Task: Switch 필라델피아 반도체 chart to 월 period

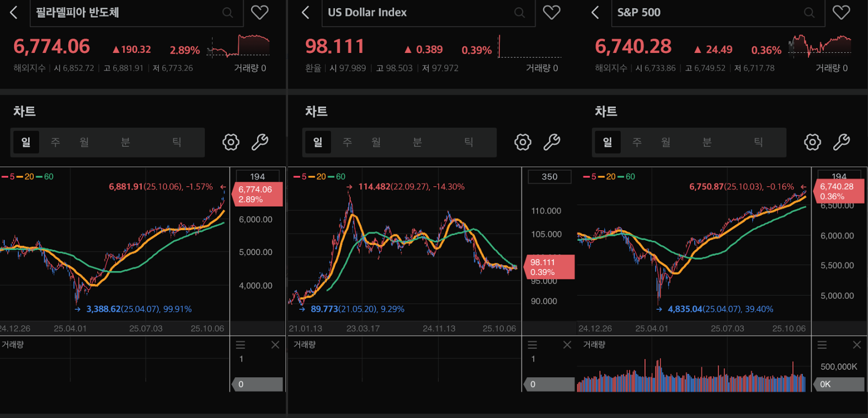Action: (84, 142)
